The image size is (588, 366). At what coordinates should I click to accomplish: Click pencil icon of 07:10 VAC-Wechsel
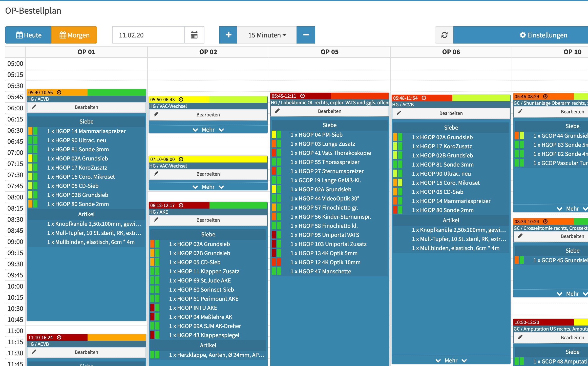pos(156,174)
